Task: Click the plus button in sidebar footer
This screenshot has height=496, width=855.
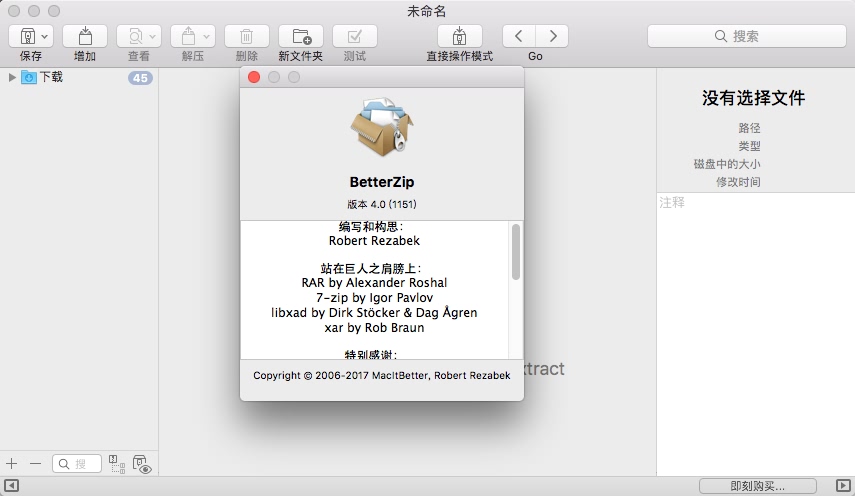Action: pos(11,464)
